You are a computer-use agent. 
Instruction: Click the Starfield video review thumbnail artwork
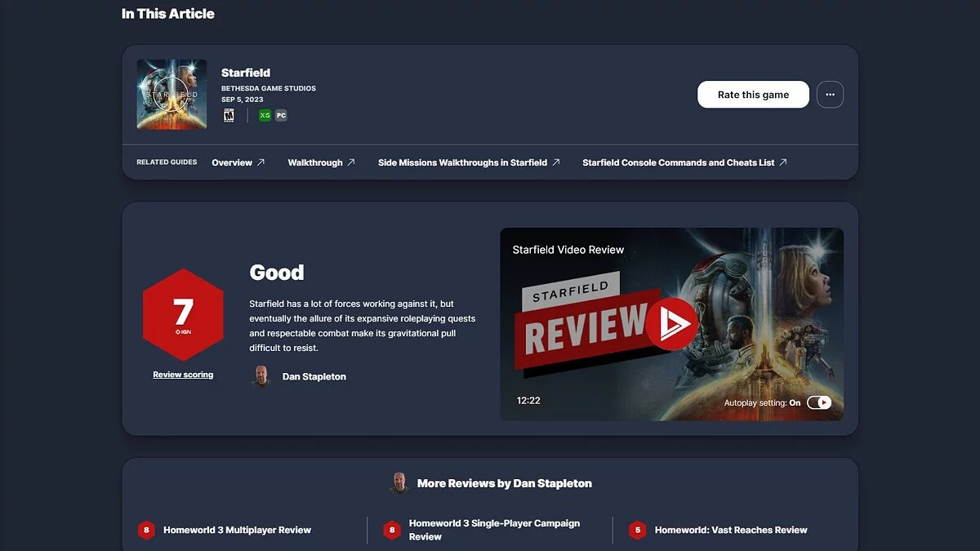[671, 324]
